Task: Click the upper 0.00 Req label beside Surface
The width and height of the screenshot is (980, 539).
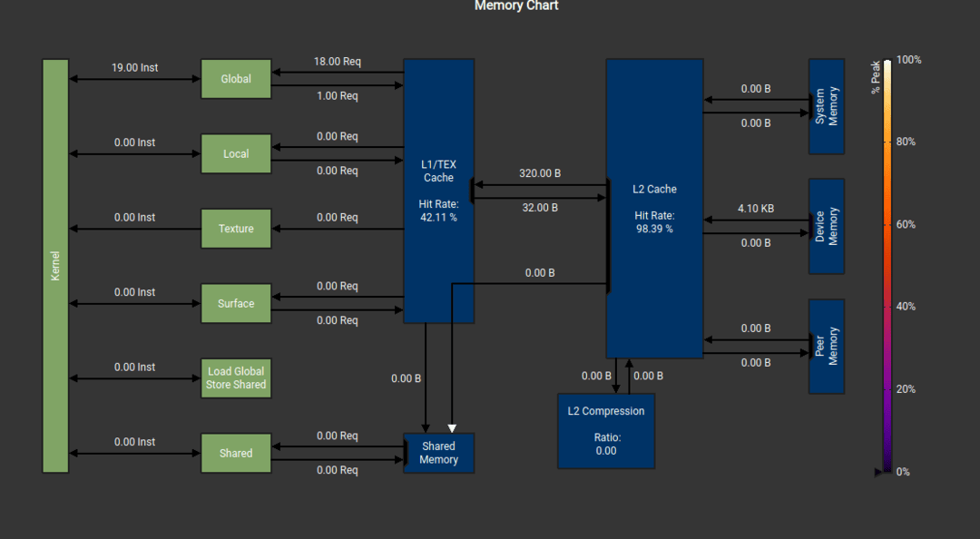Action: click(x=338, y=286)
